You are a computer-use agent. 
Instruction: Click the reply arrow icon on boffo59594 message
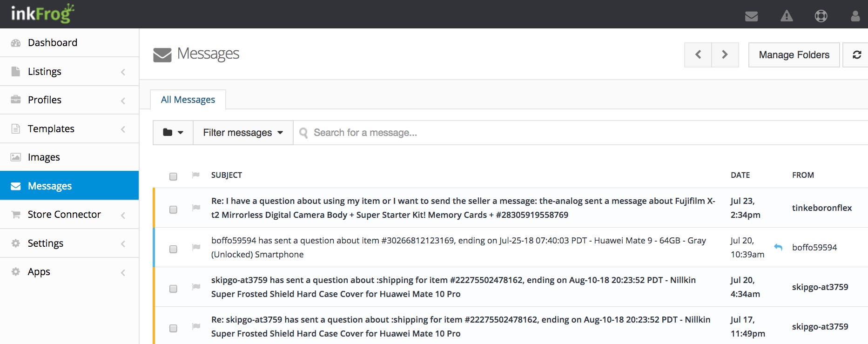click(778, 247)
